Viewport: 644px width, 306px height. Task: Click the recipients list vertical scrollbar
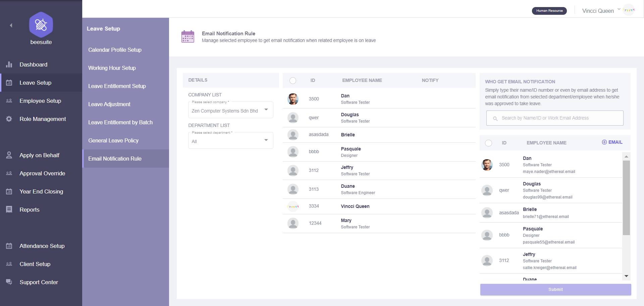pos(626,198)
